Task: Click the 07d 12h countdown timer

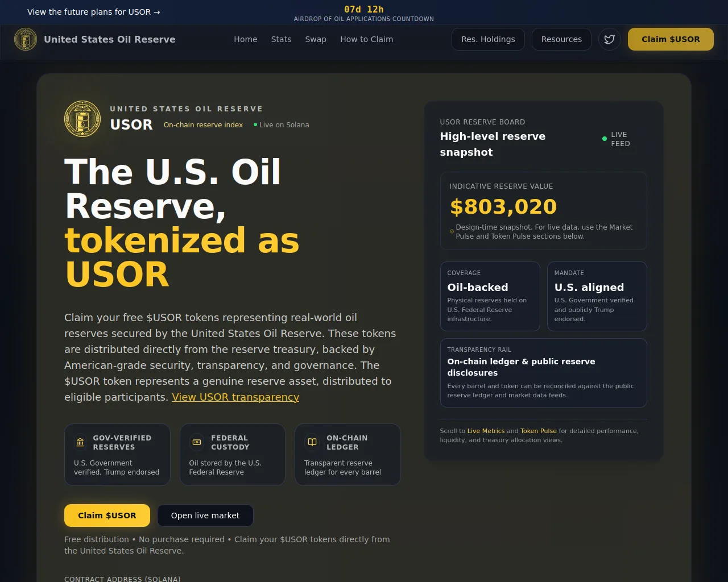Action: point(364,9)
